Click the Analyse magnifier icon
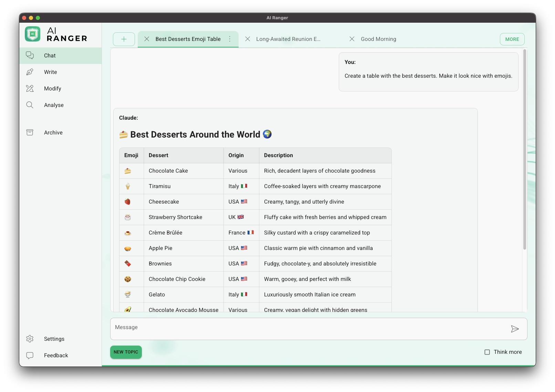Image resolution: width=555 pixels, height=392 pixels. tap(30, 105)
